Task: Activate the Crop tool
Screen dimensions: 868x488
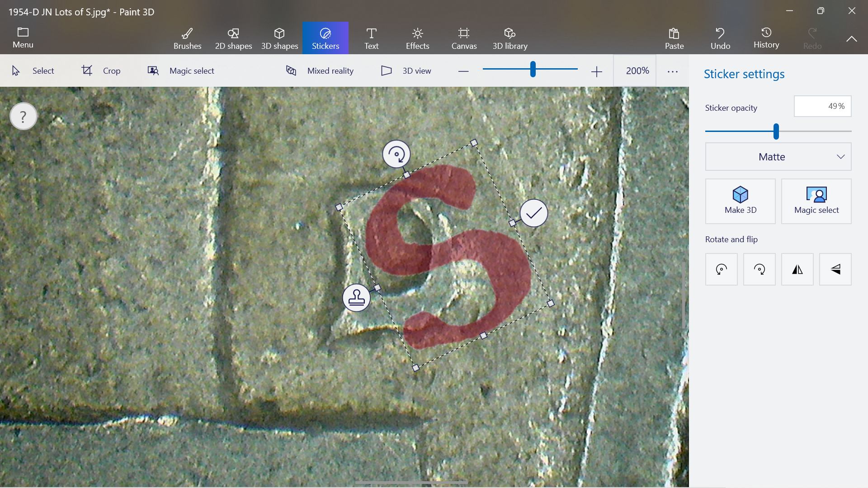Action: tap(101, 70)
